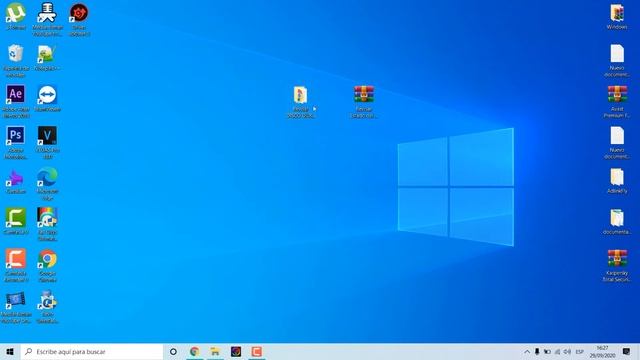The image size is (640, 360).
Task: Open File Explorer from the taskbar
Action: (x=215, y=351)
